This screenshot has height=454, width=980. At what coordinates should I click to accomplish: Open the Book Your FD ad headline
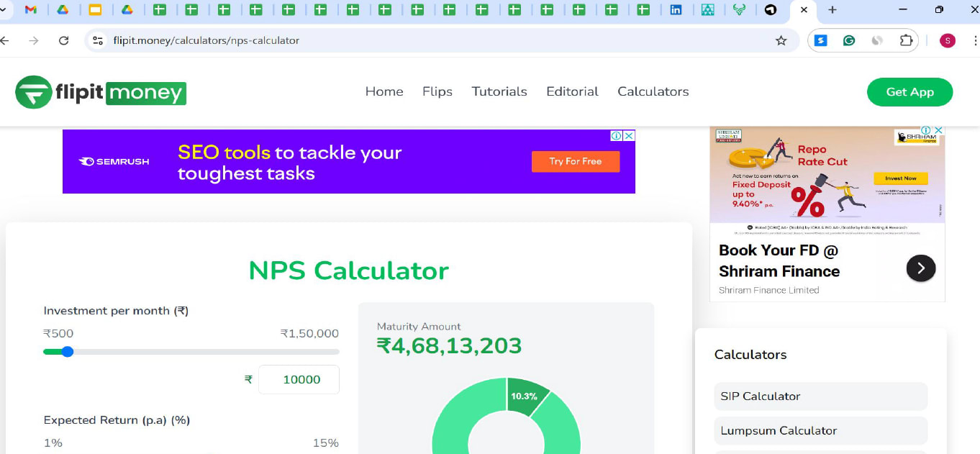[x=779, y=260]
